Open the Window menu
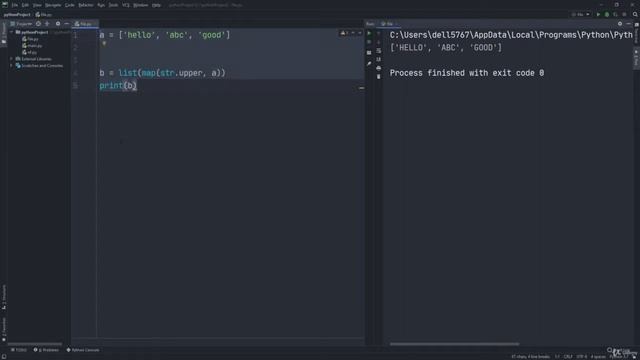The height and width of the screenshot is (360, 640). pos(141,5)
